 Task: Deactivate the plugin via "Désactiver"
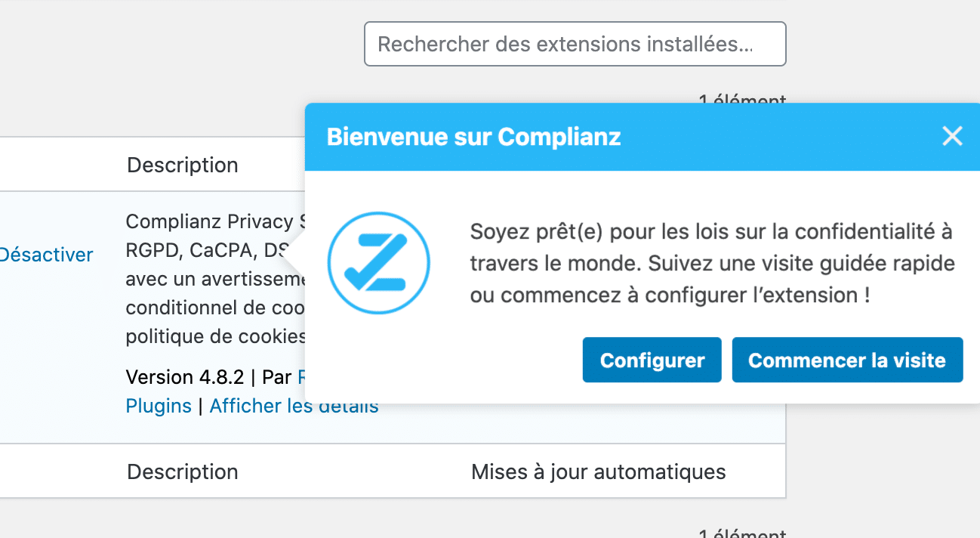pos(46,255)
